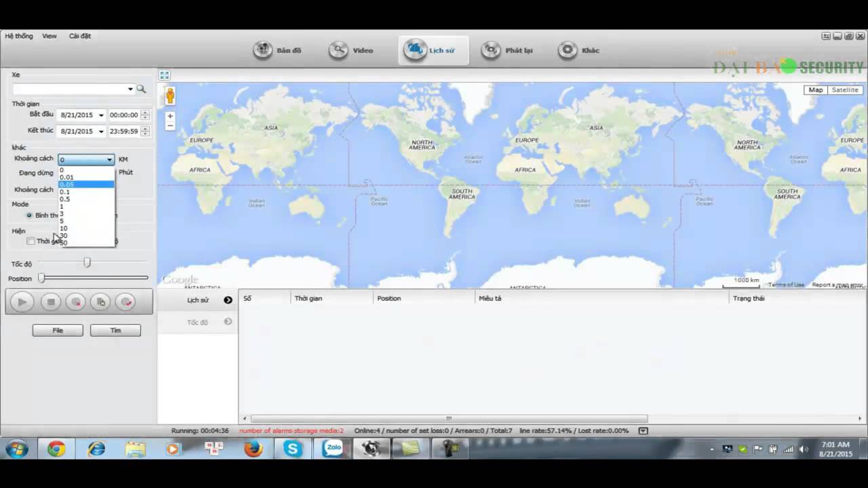The height and width of the screenshot is (488, 868).
Task: Click the map zoom in plus button
Action: pos(170,116)
